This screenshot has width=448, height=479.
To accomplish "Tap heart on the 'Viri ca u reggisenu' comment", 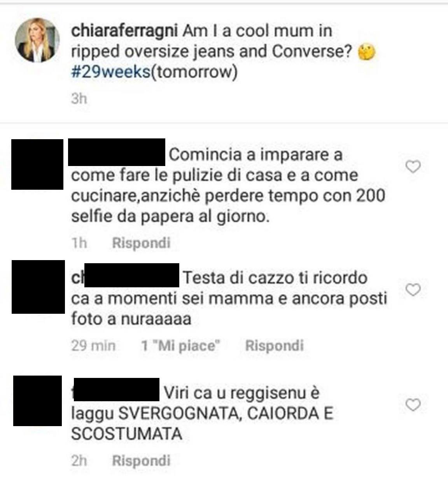I will 413,405.
